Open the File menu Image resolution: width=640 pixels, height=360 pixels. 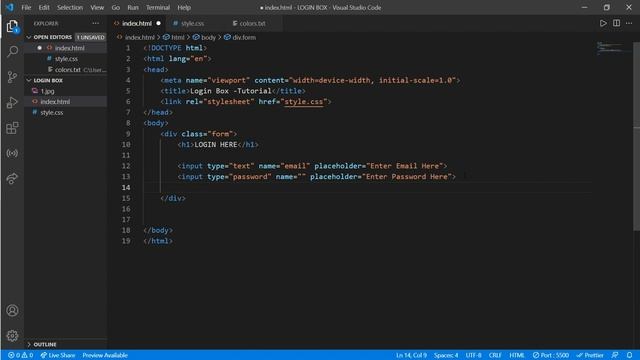tap(26, 7)
